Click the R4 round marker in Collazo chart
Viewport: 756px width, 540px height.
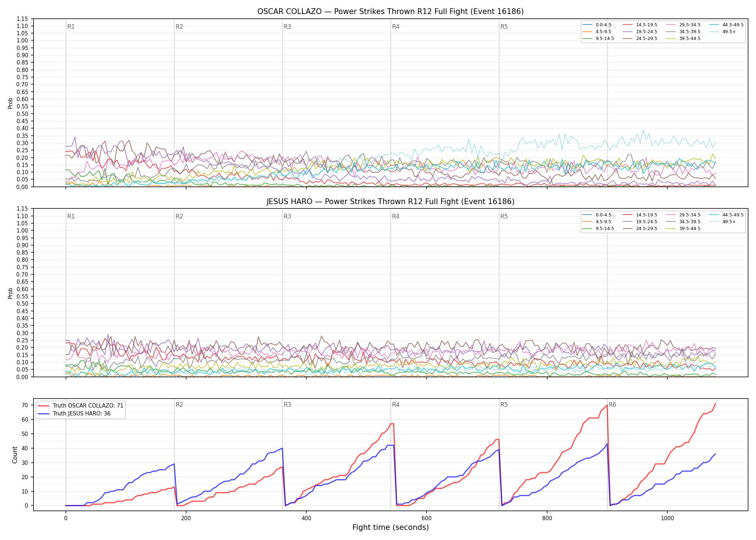pos(396,27)
